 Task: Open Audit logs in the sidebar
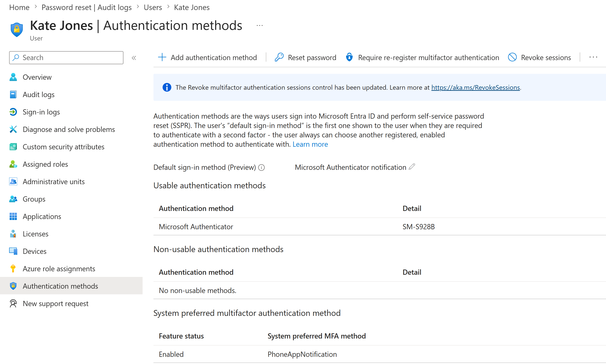(x=71, y=94)
